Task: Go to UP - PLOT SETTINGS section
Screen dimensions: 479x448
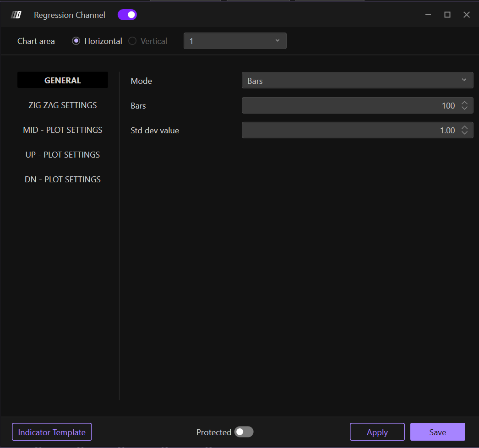Action: point(63,155)
